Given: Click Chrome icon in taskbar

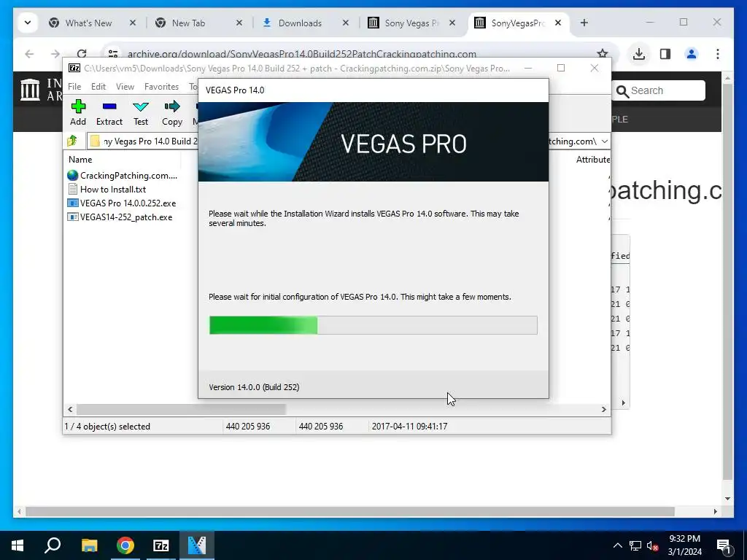Looking at the screenshot, I should [125, 545].
